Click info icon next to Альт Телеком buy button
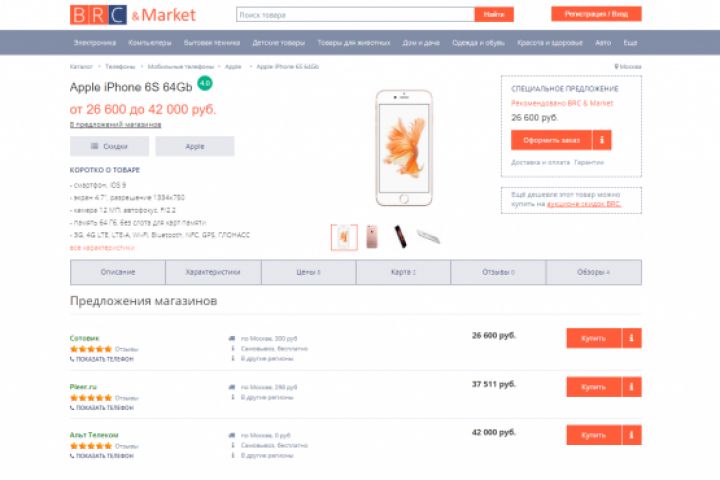 [x=631, y=435]
